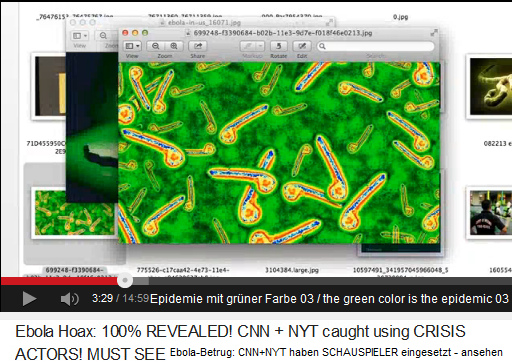The image size is (512, 364).
Task: Click the 3104384.large.jpg file name
Action: coord(292,270)
